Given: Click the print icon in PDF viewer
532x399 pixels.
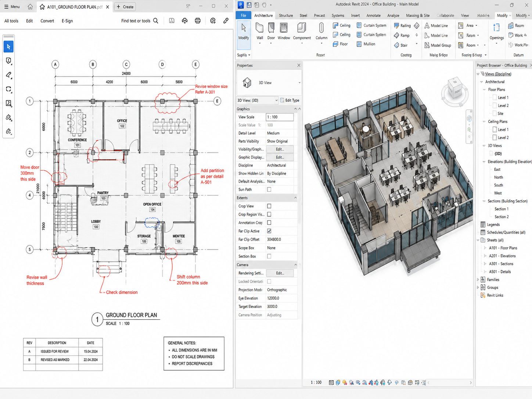Looking at the screenshot, I should [x=198, y=21].
